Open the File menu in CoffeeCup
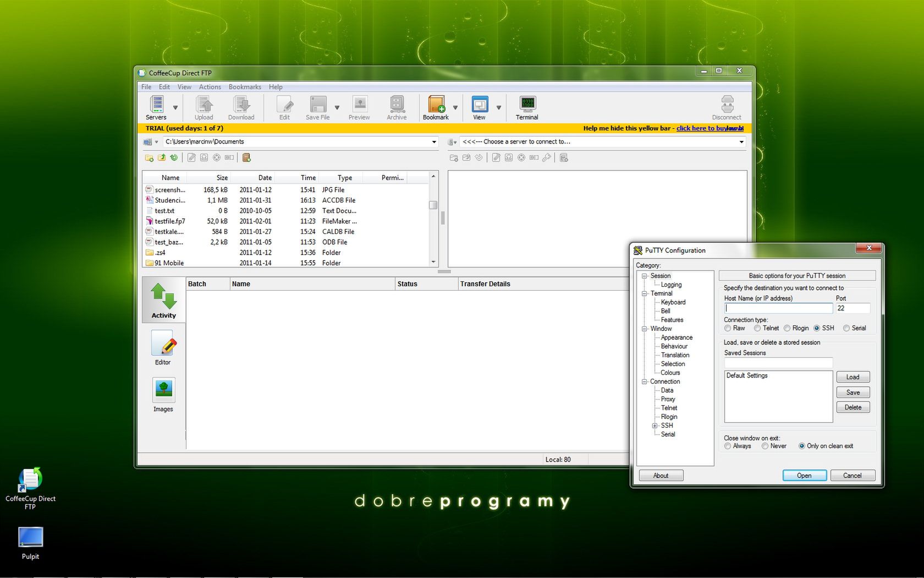 click(x=146, y=87)
